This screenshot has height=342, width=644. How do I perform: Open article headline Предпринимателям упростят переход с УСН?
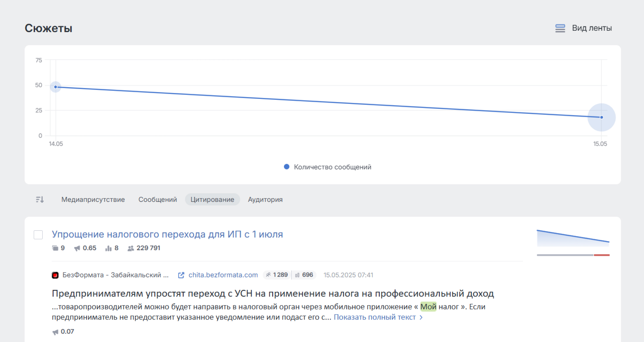273,293
